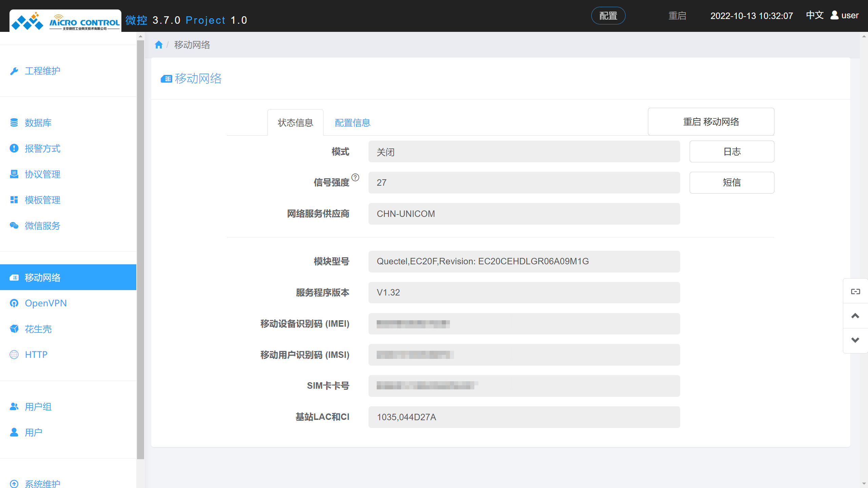Image resolution: width=868 pixels, height=488 pixels.
Task: Click the globe icon beside HTTP
Action: 14,354
